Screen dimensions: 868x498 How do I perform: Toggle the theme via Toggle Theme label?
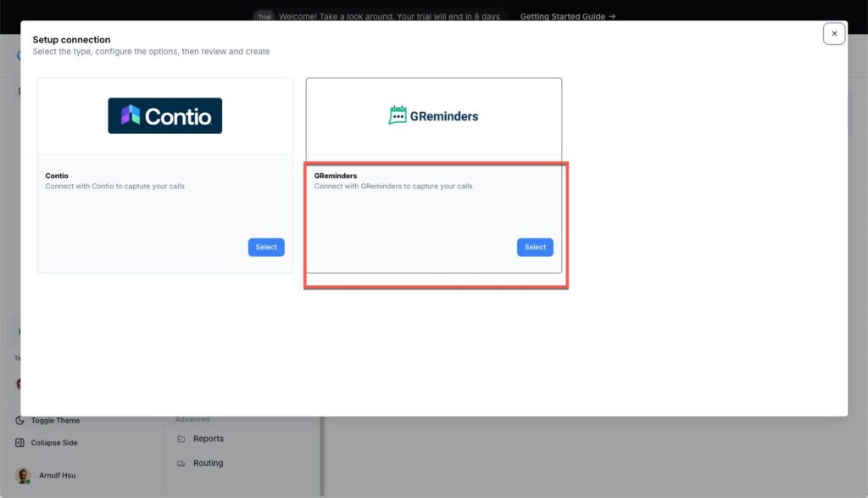pyautogui.click(x=55, y=421)
